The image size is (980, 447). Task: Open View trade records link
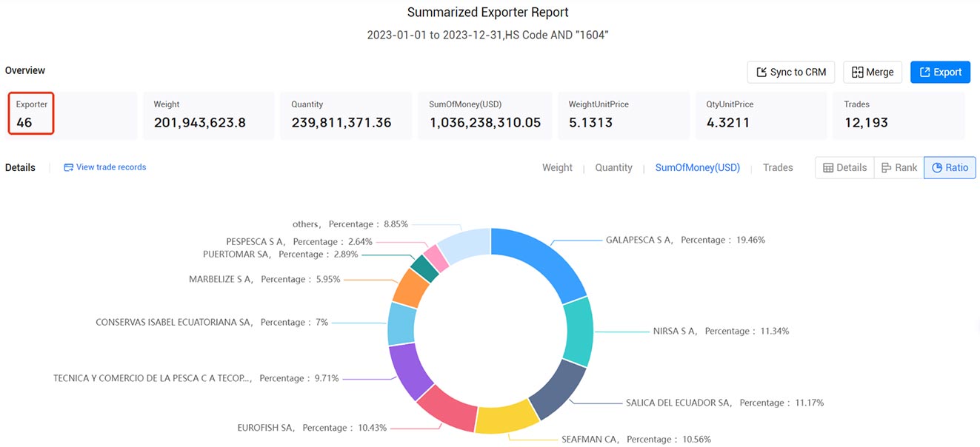pos(111,167)
